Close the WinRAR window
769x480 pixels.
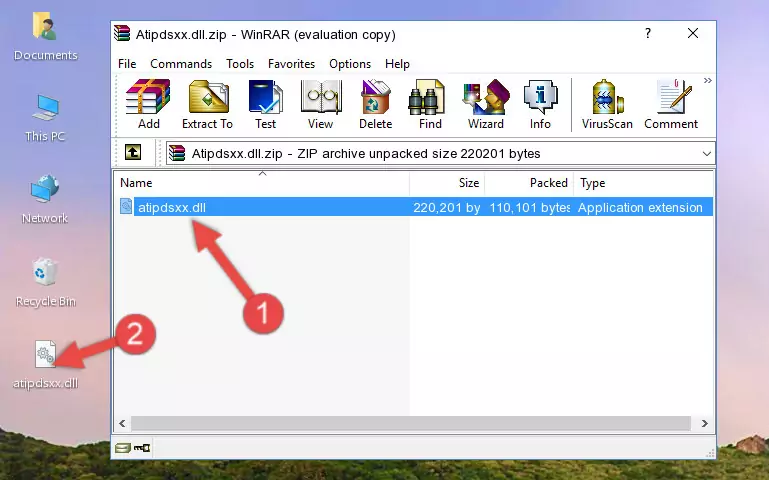pos(693,33)
